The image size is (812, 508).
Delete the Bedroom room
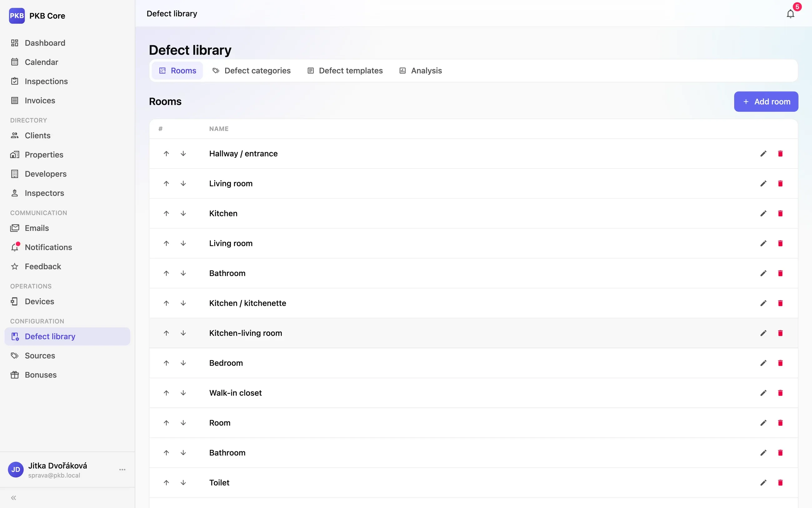tap(780, 363)
